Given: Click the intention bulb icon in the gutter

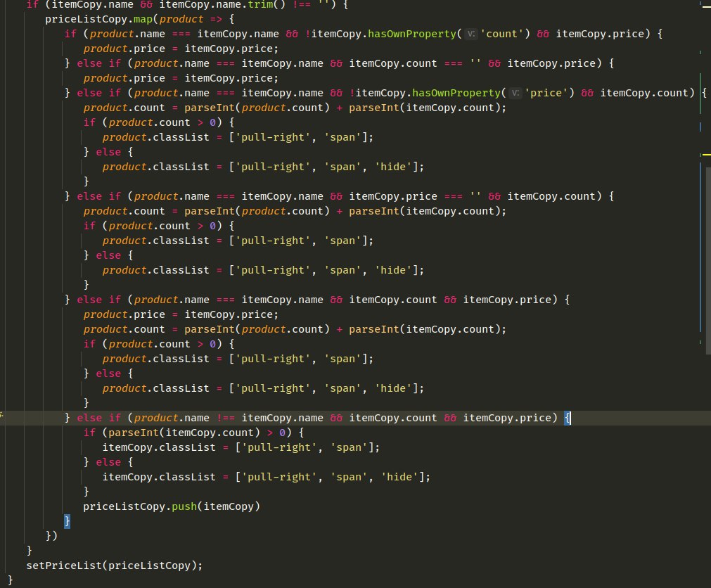Looking at the screenshot, I should pos(2,414).
